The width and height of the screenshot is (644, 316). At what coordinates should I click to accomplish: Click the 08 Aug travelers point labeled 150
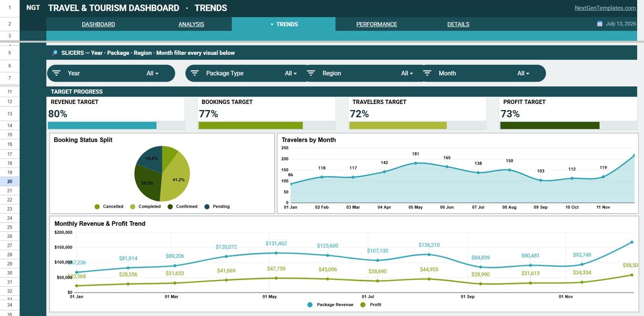(x=509, y=170)
